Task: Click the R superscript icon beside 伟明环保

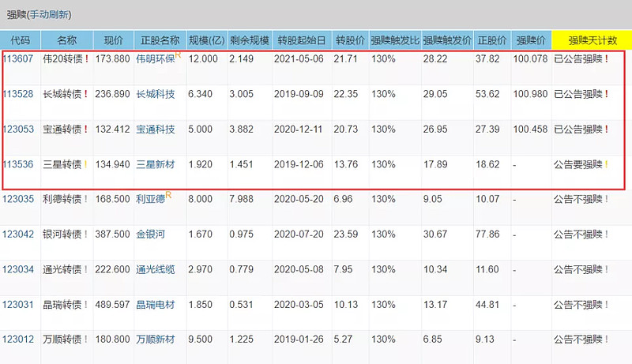Action: pos(179,54)
